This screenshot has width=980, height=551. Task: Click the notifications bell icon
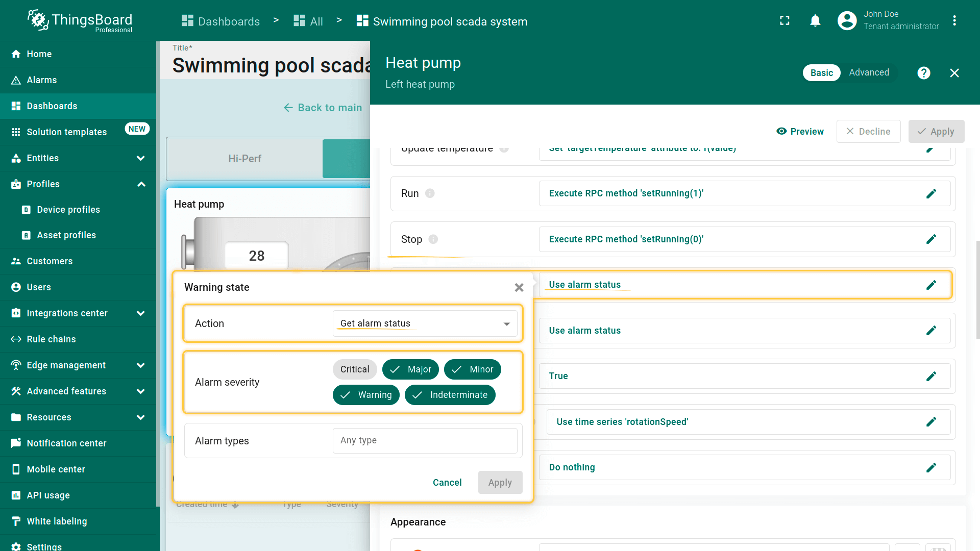pyautogui.click(x=815, y=21)
